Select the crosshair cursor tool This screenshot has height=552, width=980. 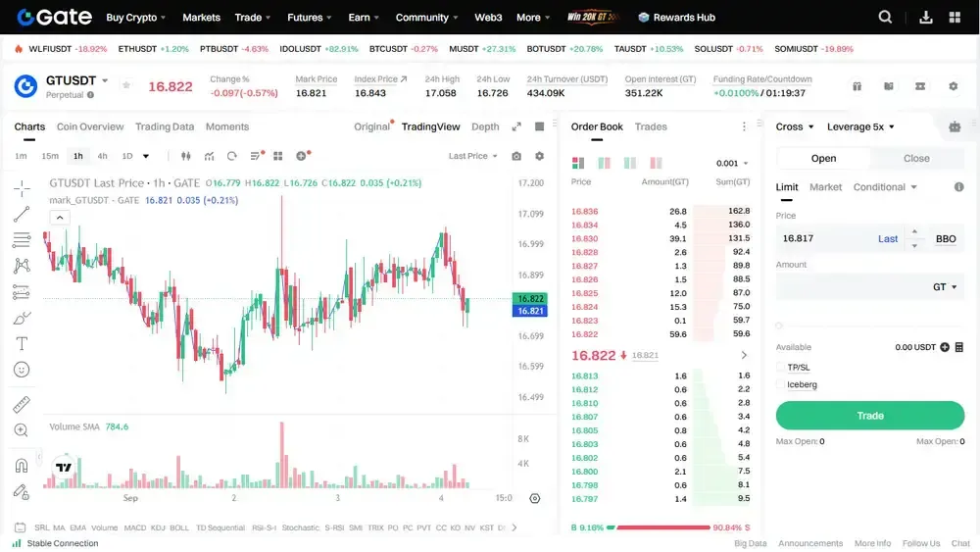(x=22, y=188)
